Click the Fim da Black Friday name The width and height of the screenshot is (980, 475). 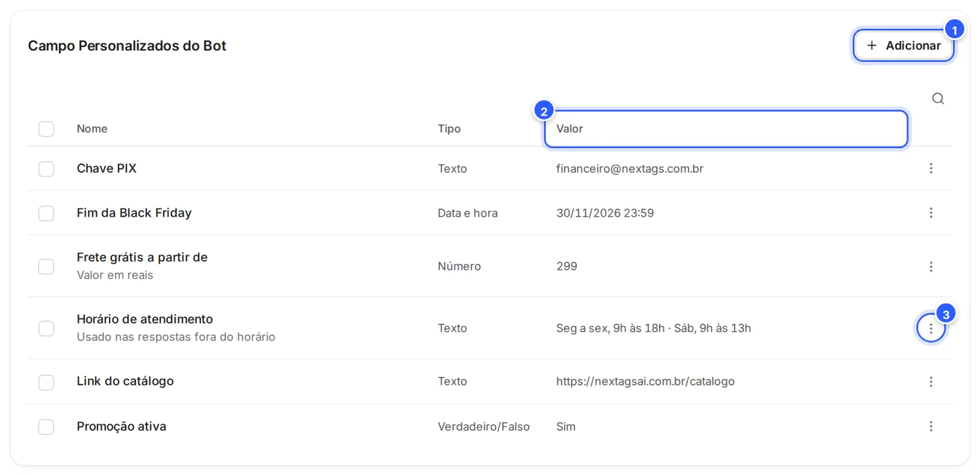point(134,213)
